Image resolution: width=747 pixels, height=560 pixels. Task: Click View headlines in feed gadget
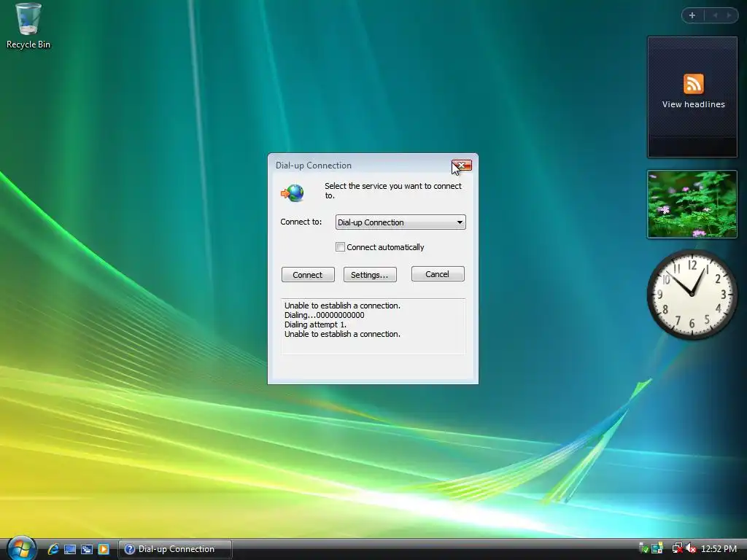[x=693, y=104]
